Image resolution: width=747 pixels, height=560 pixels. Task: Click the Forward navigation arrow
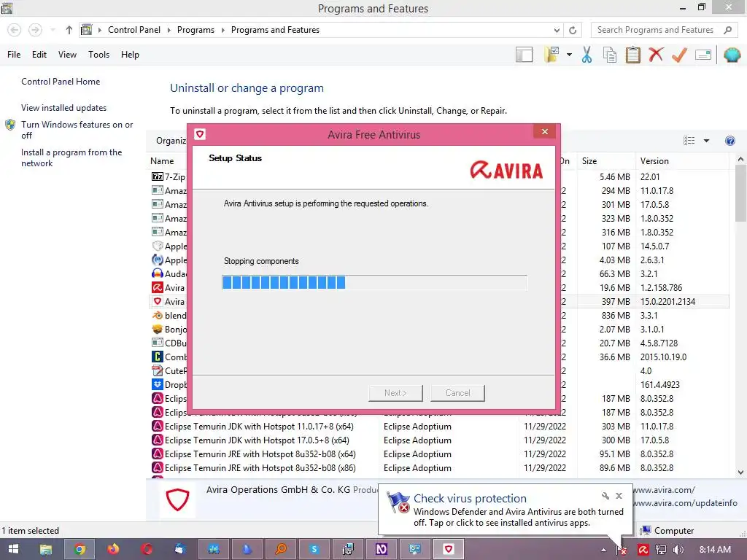[x=35, y=30]
